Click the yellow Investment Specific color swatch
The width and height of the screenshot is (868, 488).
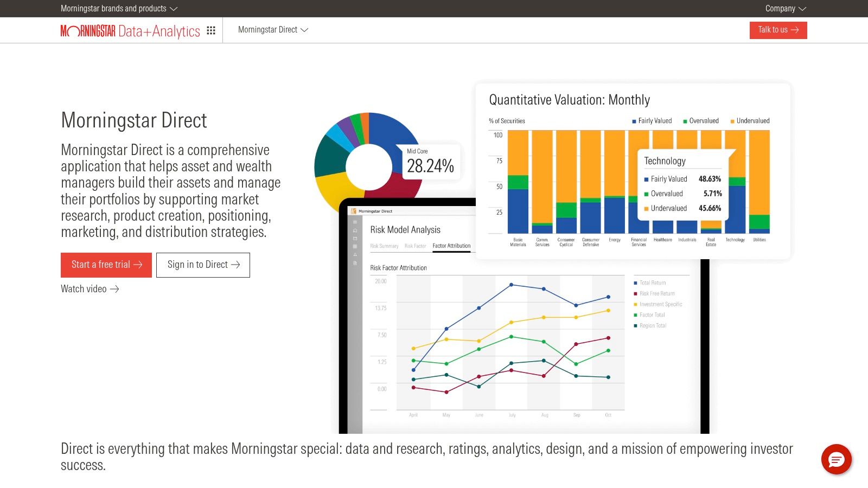[x=635, y=304]
